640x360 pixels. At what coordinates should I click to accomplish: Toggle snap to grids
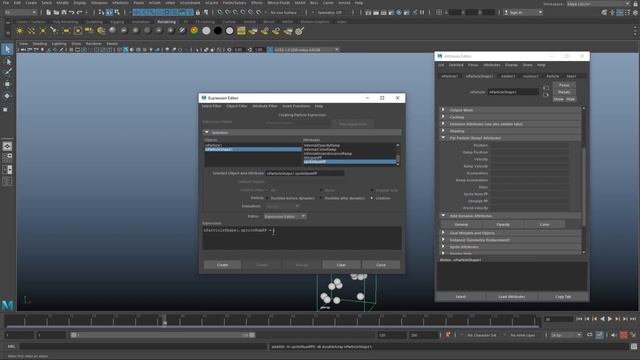tap(220, 13)
